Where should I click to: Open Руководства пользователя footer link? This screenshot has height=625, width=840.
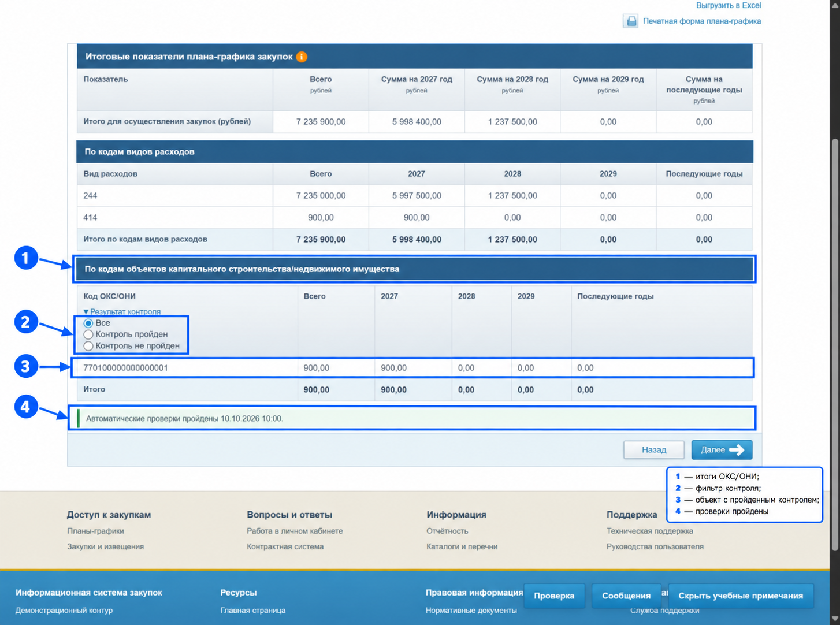[655, 546]
